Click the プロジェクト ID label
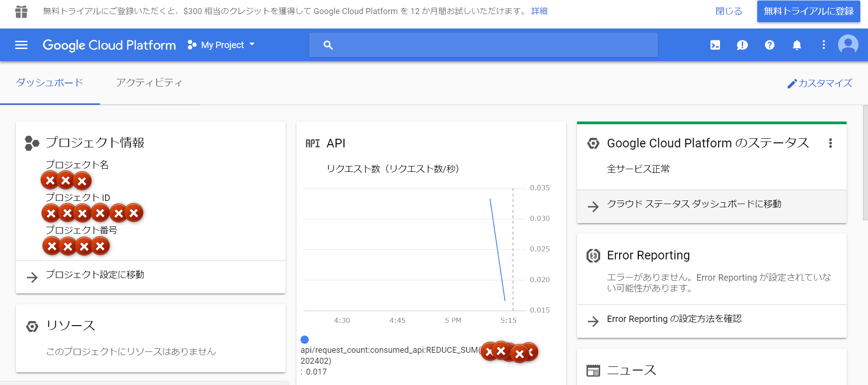 point(78,197)
